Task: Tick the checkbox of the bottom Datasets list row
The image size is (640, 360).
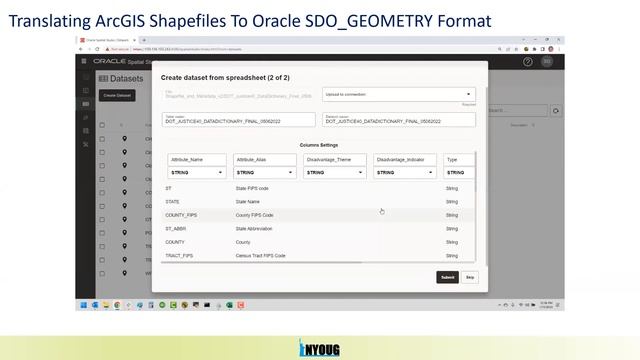Action: [x=102, y=273]
